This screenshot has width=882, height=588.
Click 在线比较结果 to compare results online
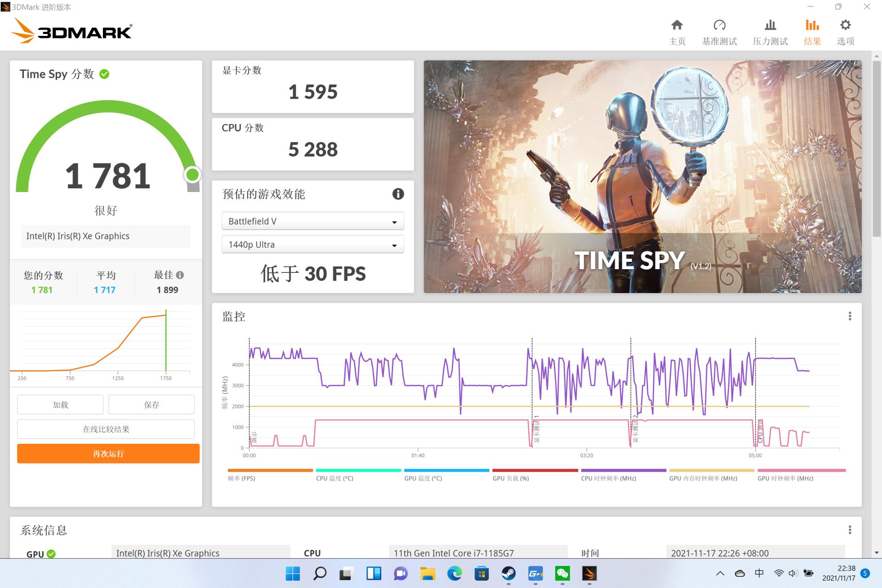coord(106,429)
